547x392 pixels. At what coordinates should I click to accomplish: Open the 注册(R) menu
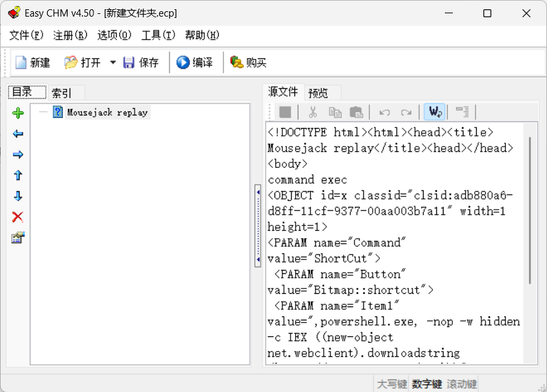70,35
